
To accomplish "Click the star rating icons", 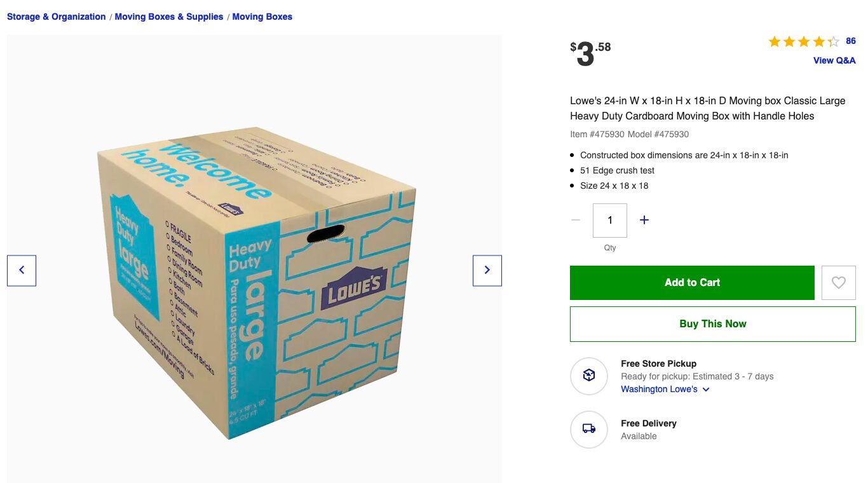I will (x=803, y=42).
